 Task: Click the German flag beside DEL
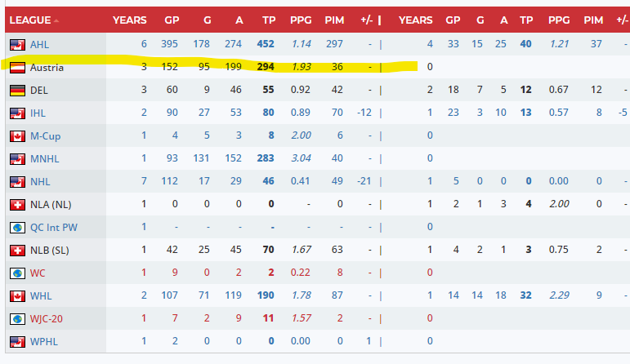tap(16, 91)
